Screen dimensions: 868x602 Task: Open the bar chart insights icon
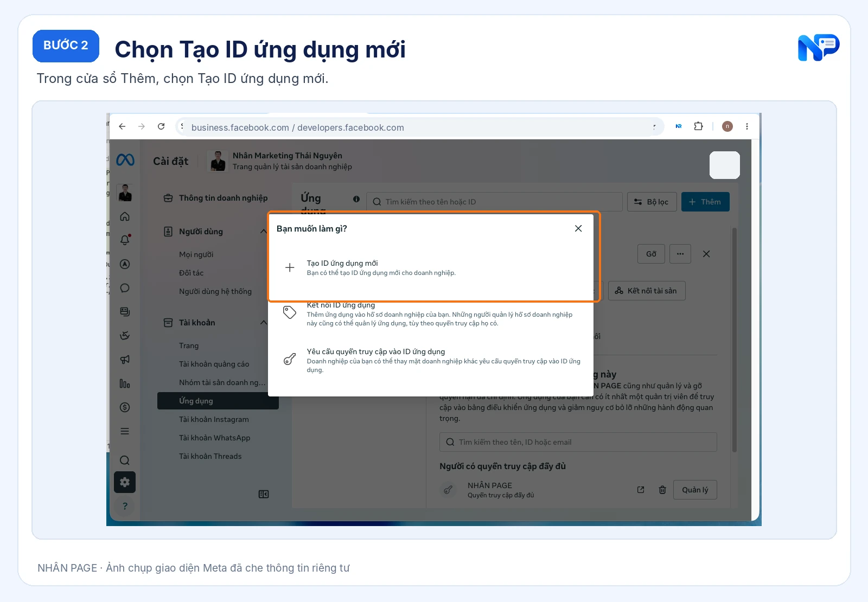125,383
